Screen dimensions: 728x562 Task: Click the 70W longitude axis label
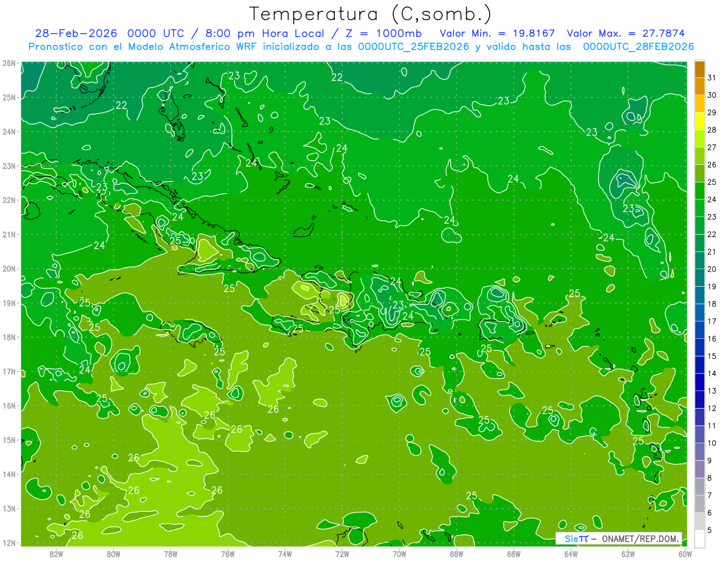pos(399,554)
